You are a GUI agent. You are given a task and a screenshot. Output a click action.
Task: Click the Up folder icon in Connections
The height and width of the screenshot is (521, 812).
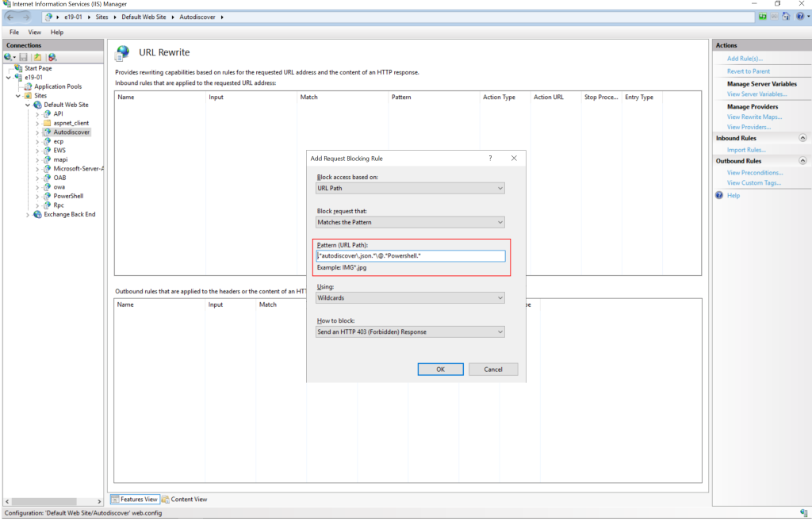tap(37, 57)
